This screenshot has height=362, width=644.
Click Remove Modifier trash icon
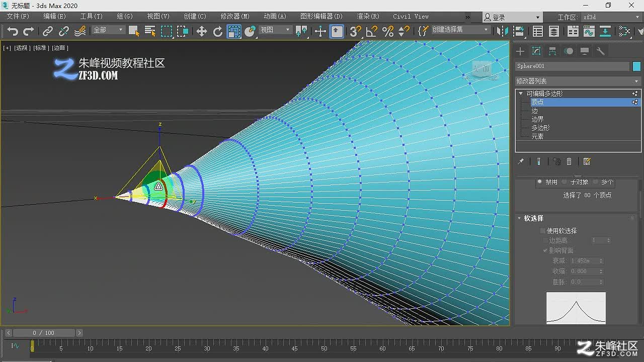coord(569,161)
